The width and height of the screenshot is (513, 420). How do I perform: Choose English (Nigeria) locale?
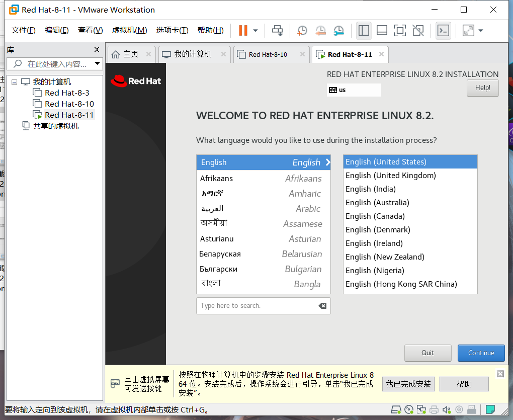pos(410,271)
